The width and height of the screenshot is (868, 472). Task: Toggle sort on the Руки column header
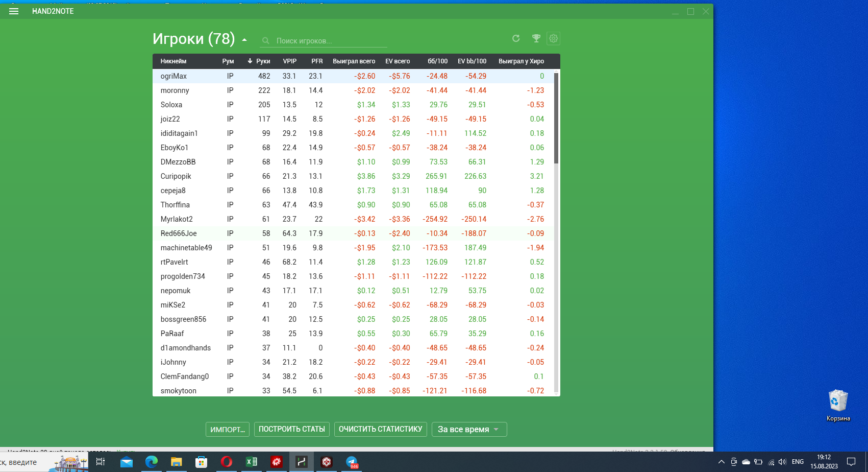pyautogui.click(x=263, y=61)
